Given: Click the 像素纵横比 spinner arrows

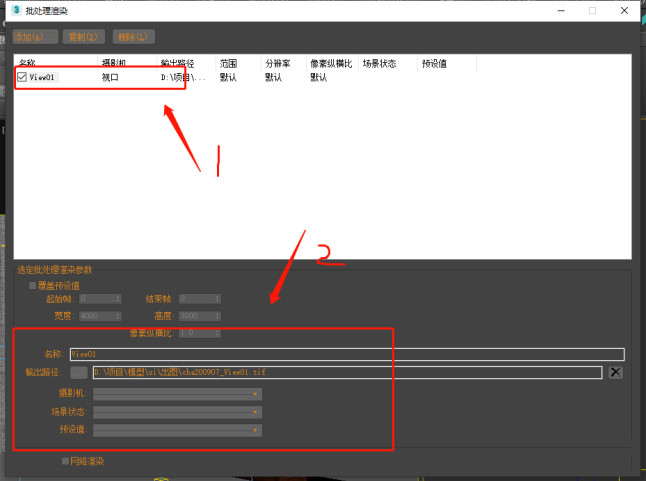Looking at the screenshot, I should (x=218, y=333).
